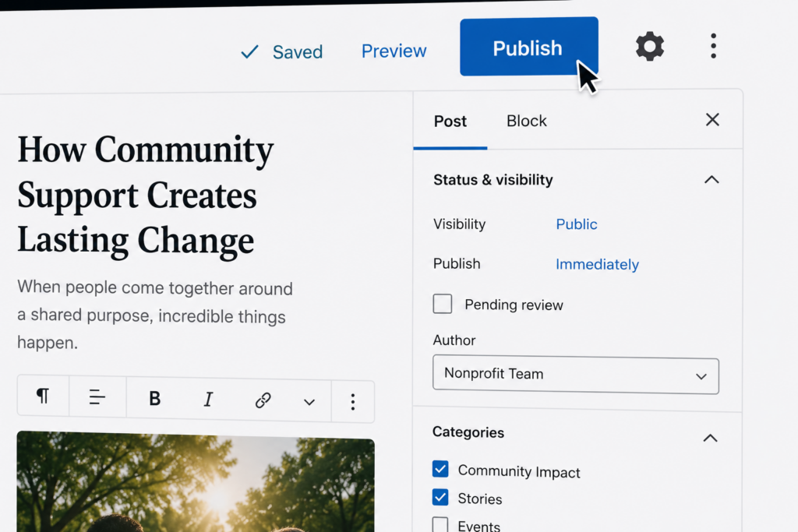
Task: Click the Publish button
Action: (529, 47)
